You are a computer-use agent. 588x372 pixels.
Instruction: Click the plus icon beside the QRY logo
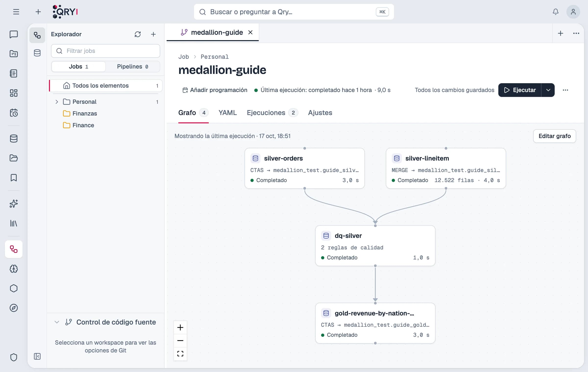click(x=38, y=12)
